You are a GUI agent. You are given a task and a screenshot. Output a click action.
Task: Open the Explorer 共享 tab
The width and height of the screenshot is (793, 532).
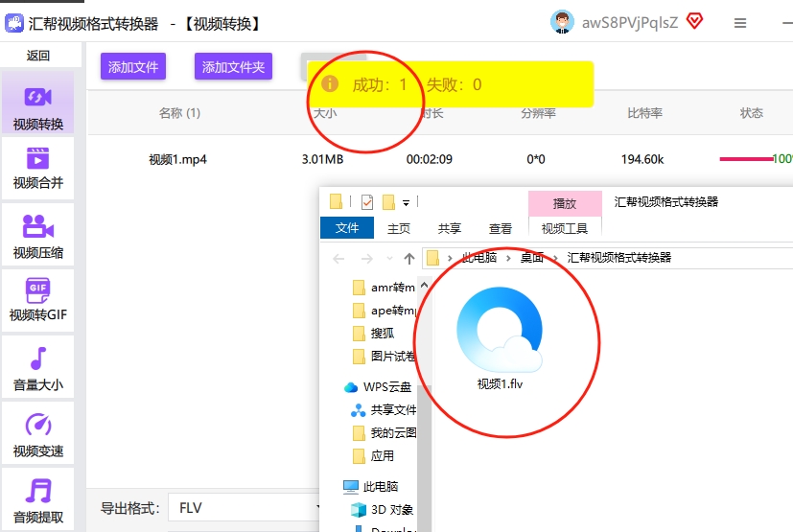(450, 228)
